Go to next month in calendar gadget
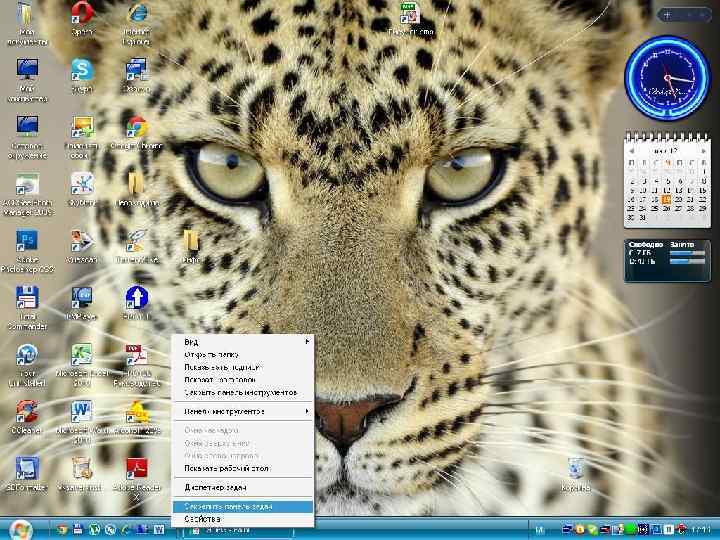This screenshot has height=540, width=720. pos(703,151)
